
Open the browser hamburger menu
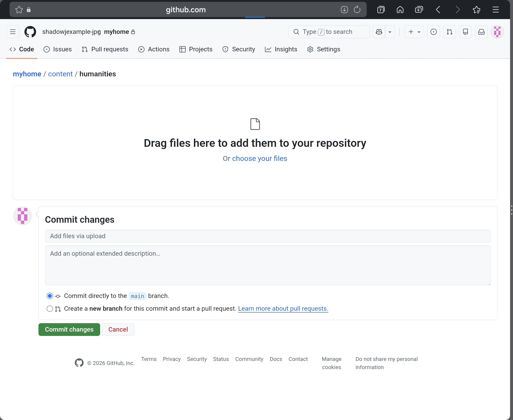495,10
